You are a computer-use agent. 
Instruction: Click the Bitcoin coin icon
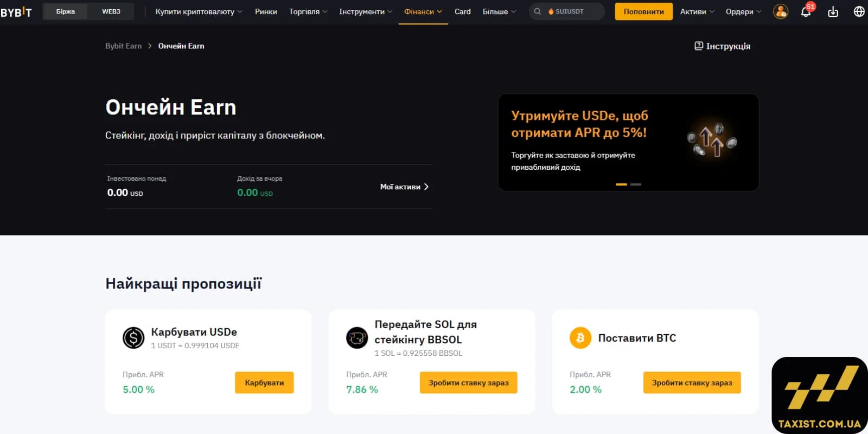[x=580, y=338]
